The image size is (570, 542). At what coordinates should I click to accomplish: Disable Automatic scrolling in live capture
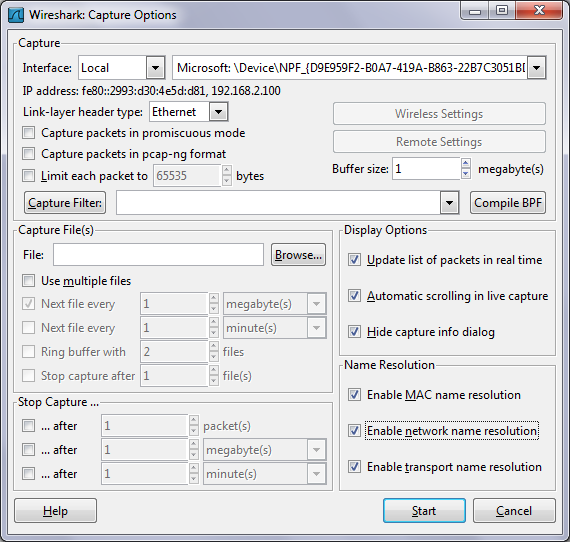click(354, 296)
